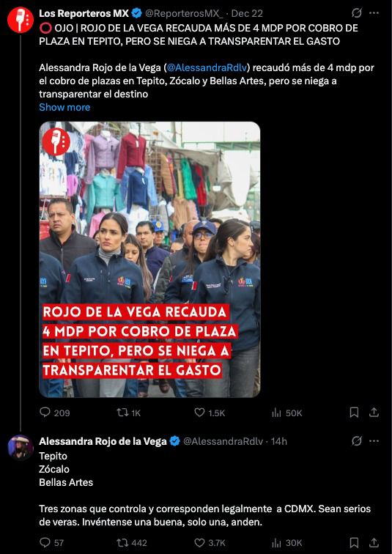Open Los Reporteros MX profile avatar
The height and width of the screenshot is (554, 392).
pos(21,20)
